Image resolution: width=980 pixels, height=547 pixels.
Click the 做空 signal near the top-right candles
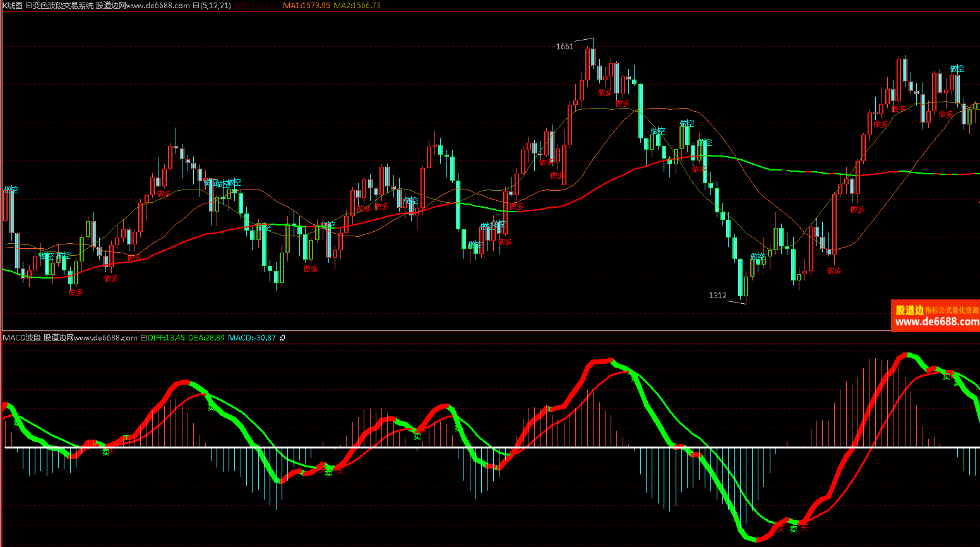tap(957, 68)
